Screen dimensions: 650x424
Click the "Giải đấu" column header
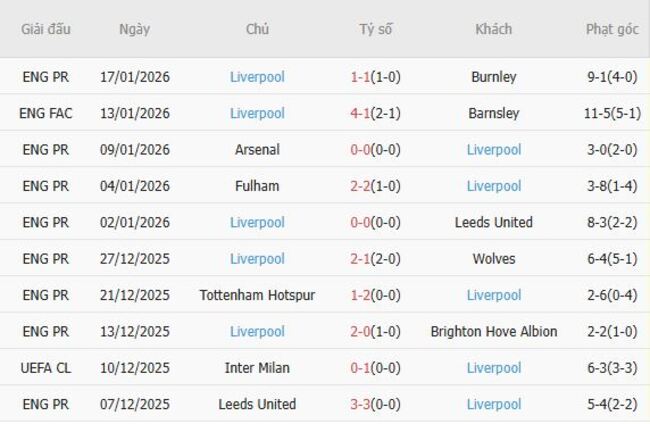pyautogui.click(x=46, y=29)
